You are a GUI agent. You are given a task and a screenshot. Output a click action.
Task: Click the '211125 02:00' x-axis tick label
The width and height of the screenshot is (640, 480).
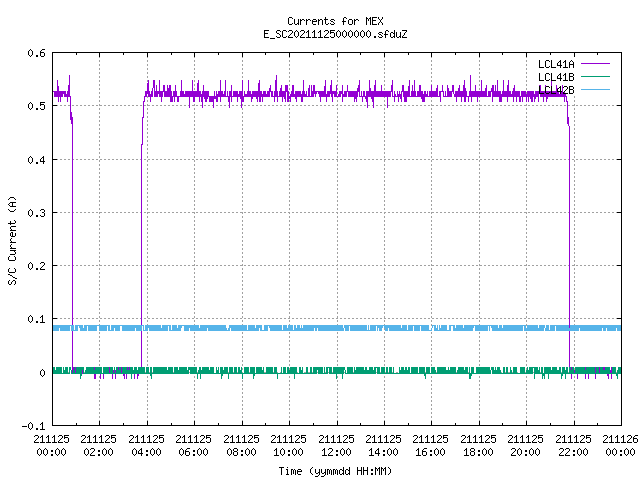[98, 446]
